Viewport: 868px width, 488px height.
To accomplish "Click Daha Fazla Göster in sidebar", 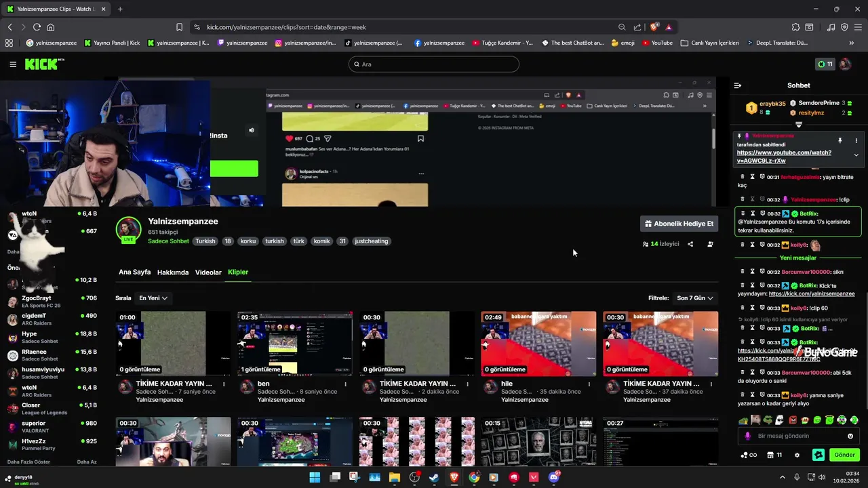I will (x=28, y=462).
